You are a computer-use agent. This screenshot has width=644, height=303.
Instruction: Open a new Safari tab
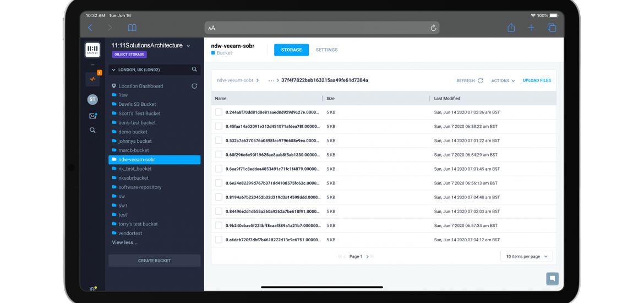(531, 28)
